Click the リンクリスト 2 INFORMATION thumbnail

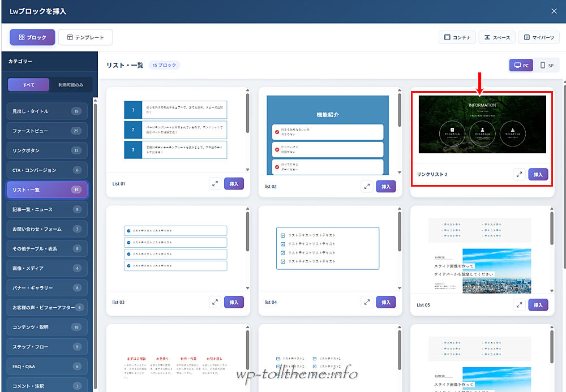coord(482,124)
